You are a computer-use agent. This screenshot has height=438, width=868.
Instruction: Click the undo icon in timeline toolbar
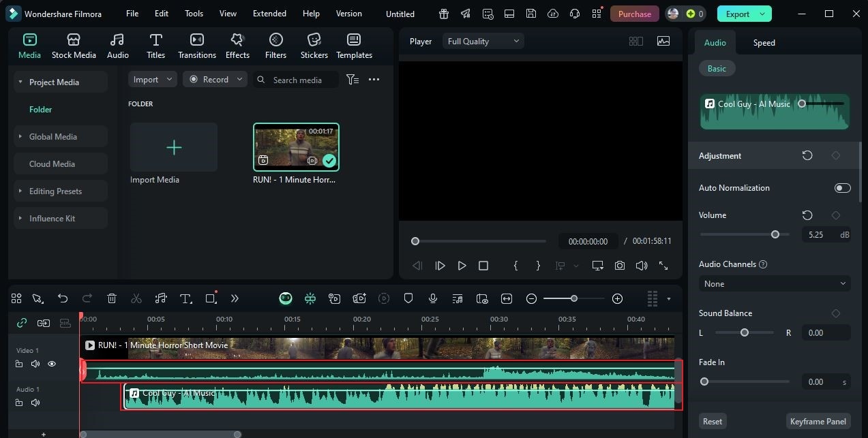click(x=63, y=298)
